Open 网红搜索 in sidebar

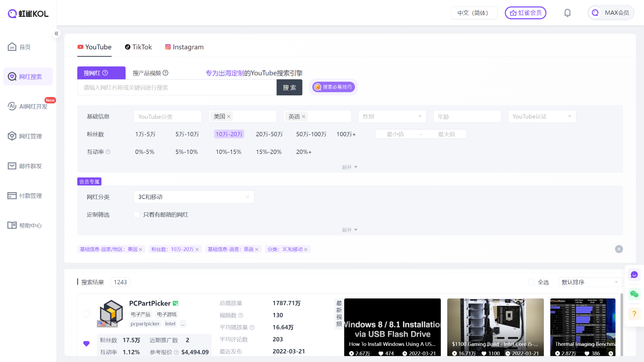(28, 76)
